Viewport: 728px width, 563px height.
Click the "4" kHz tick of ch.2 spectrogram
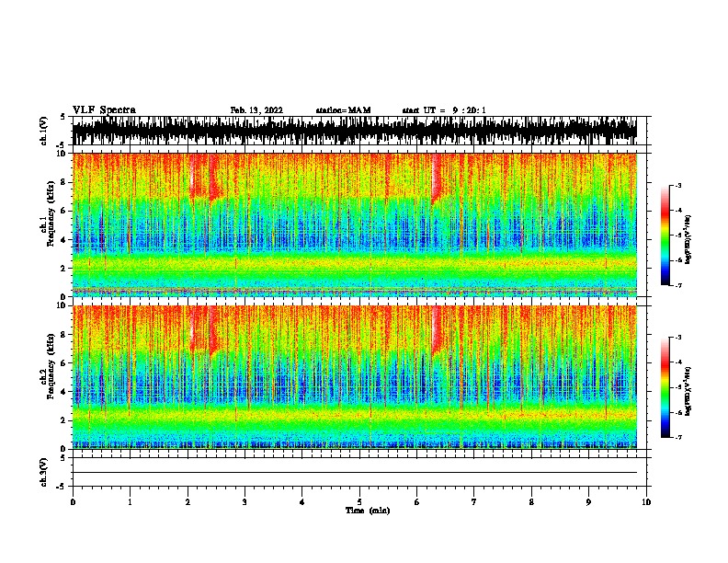coord(64,392)
